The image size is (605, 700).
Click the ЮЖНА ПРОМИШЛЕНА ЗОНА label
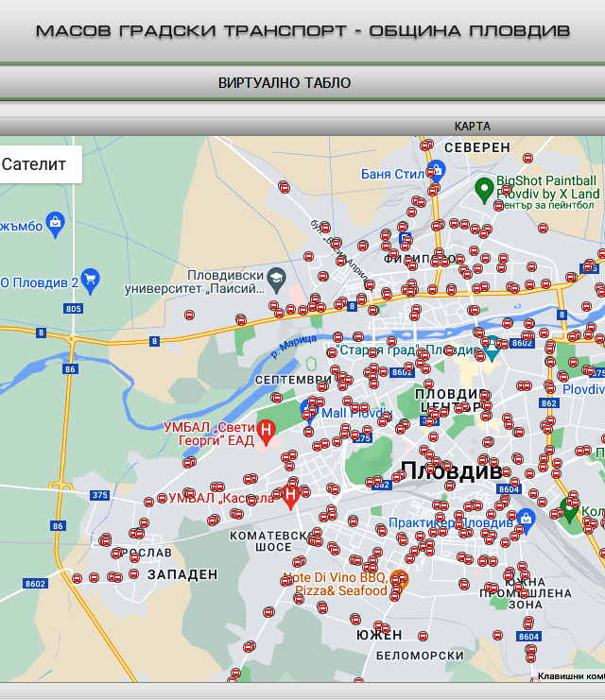[526, 593]
